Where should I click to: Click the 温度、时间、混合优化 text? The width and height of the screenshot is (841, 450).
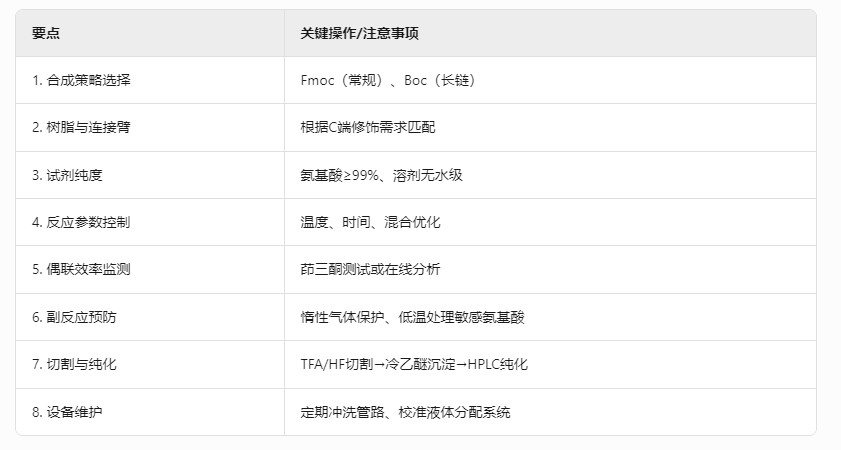[370, 222]
